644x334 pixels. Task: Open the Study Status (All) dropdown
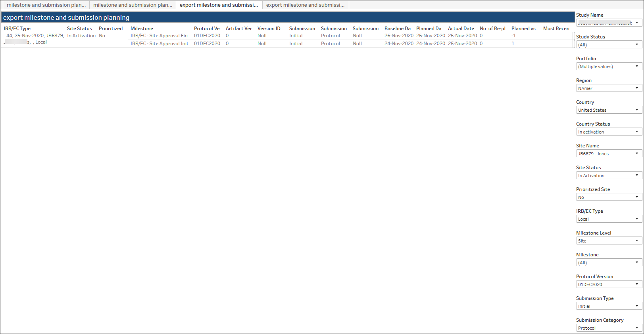click(x=609, y=45)
